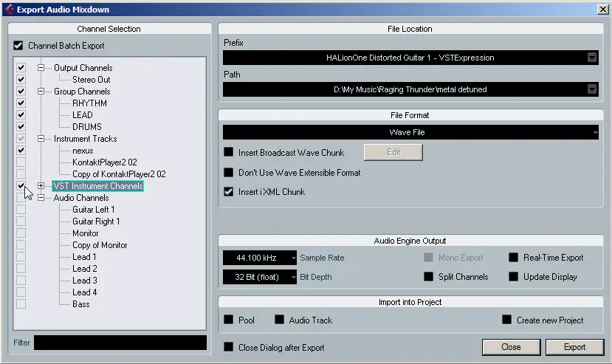
Task: Select the nexus instrument track
Action: [82, 151]
